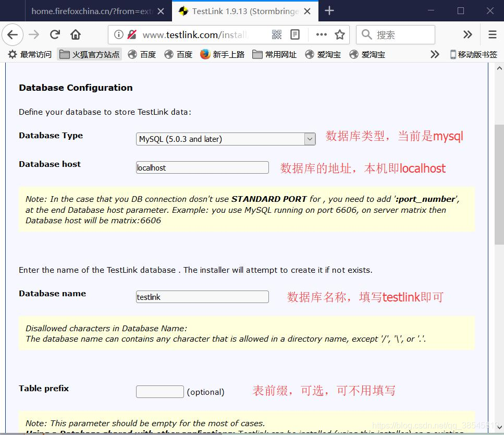Open the 火狐官方站点 bookmark folder
Screen dimensions: 504x435
[90, 54]
